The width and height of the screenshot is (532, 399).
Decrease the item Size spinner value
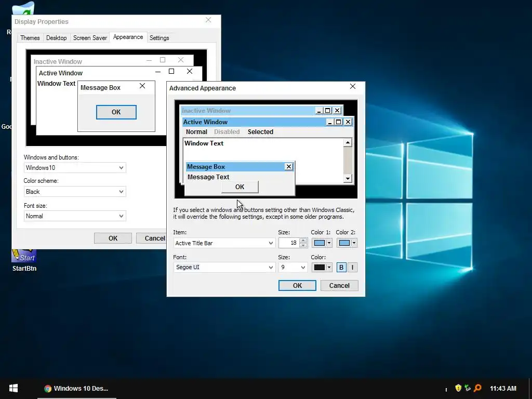point(303,245)
